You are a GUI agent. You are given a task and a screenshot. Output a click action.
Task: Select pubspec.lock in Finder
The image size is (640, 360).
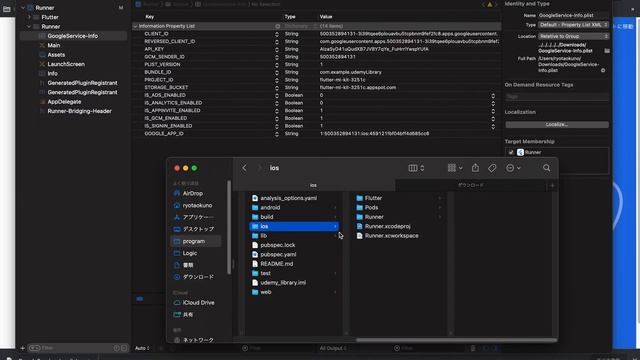coord(278,245)
